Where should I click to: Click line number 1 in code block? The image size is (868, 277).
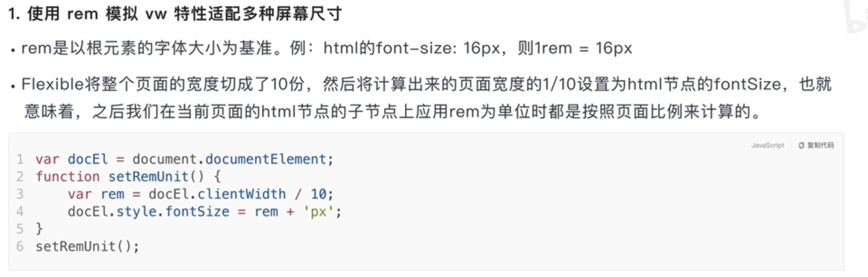(x=20, y=159)
